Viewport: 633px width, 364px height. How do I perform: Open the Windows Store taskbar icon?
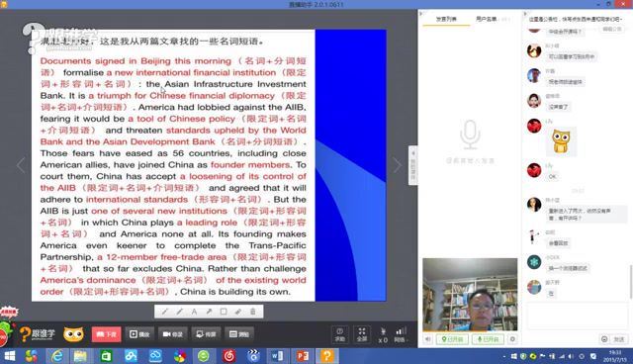(106, 355)
